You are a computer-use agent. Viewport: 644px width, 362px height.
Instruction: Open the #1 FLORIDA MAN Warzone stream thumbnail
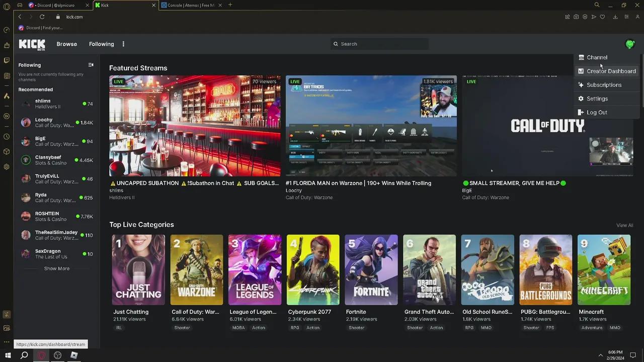point(371,126)
